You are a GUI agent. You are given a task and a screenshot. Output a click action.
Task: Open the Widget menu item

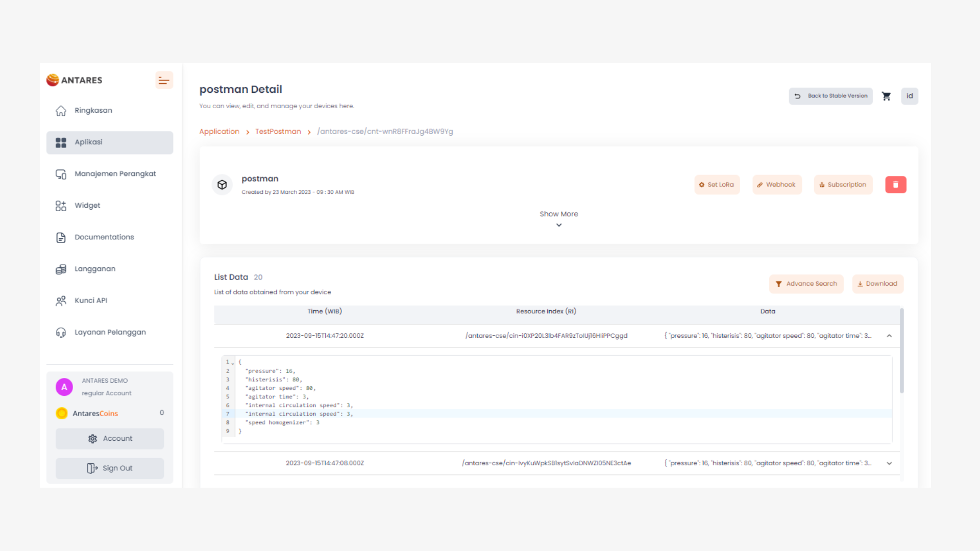tap(87, 206)
